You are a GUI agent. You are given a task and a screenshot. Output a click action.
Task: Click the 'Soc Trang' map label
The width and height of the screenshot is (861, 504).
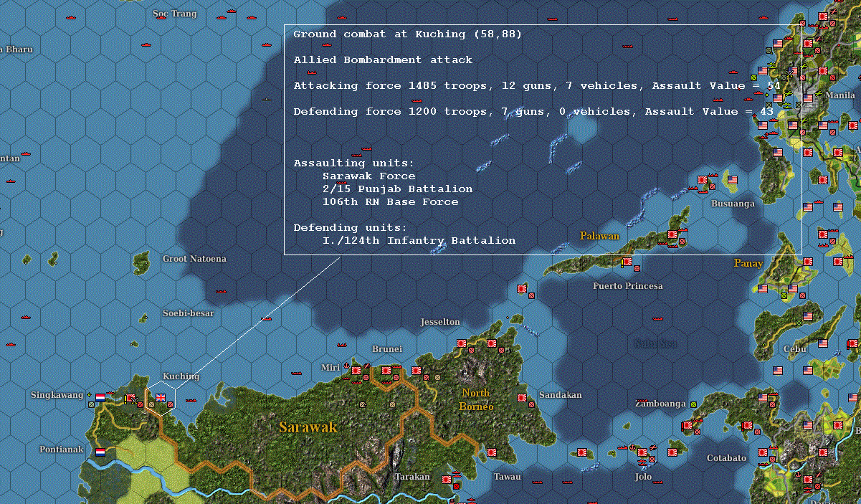click(x=176, y=14)
